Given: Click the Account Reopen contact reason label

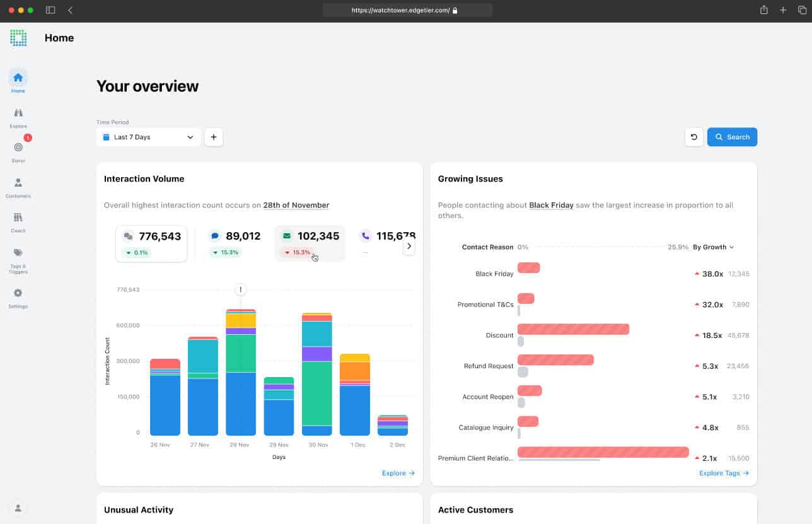Looking at the screenshot, I should [x=488, y=397].
